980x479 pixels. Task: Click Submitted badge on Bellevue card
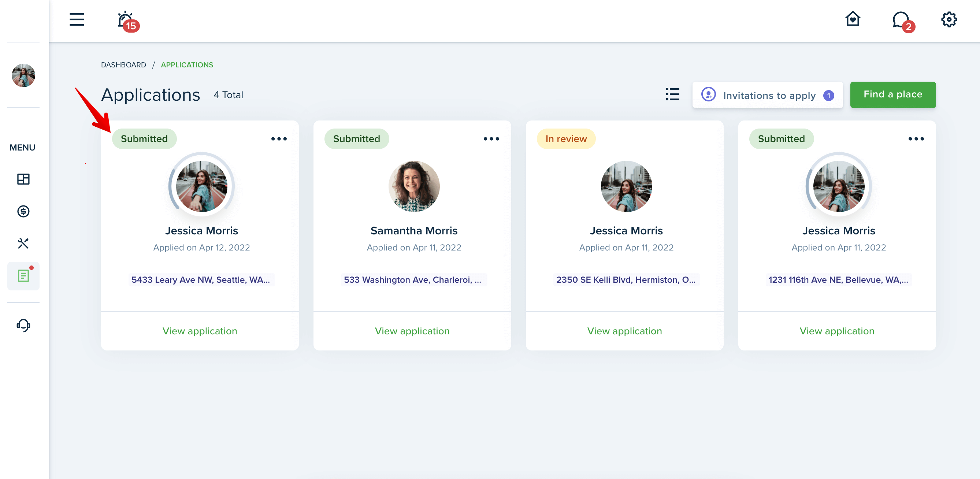782,139
